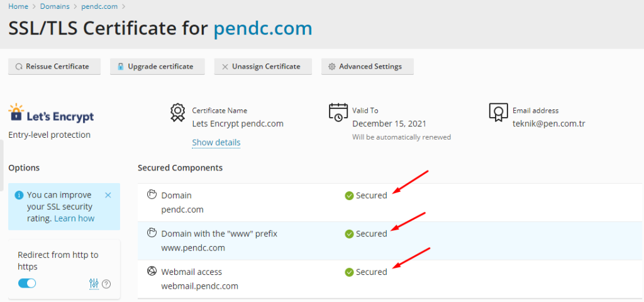Click the green Secured checkmark for pendc.com Domain
Viewport: 644px width, 302px height.
(x=349, y=196)
